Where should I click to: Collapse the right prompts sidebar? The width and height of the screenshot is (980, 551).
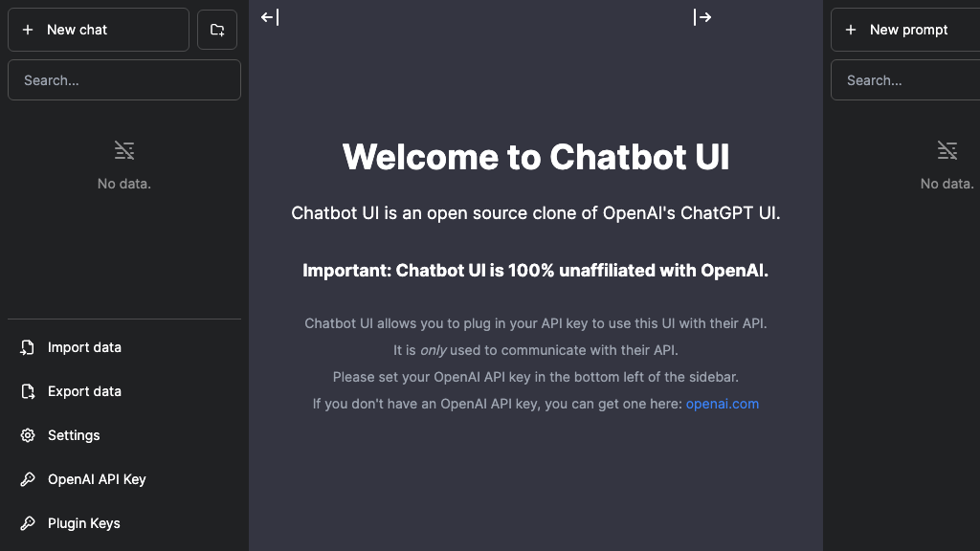[x=702, y=16]
